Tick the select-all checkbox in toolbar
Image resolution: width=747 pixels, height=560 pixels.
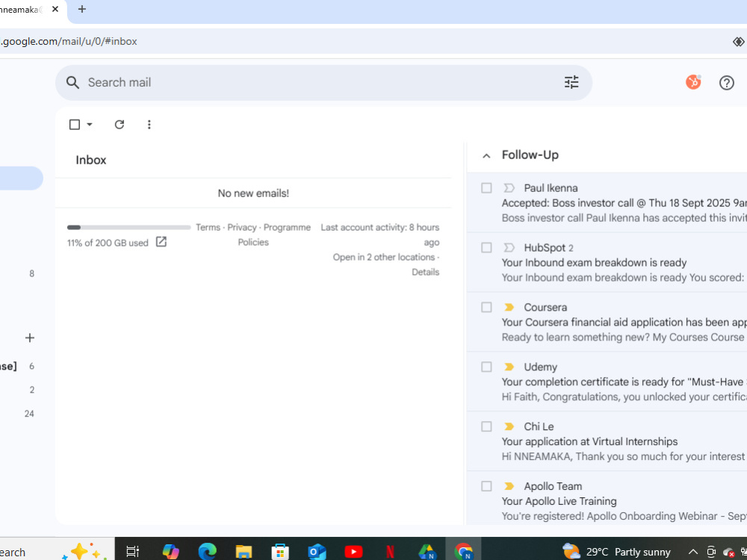click(x=74, y=124)
